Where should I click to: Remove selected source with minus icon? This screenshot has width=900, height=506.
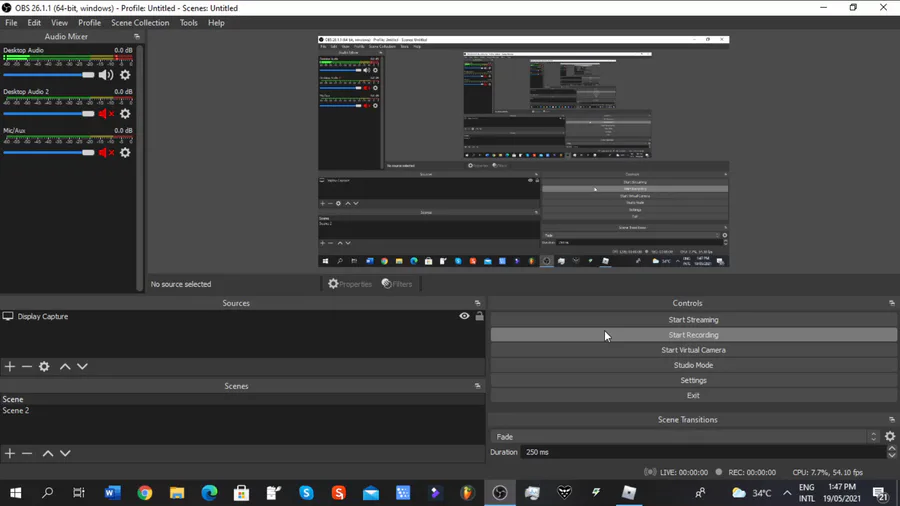[x=26, y=366]
